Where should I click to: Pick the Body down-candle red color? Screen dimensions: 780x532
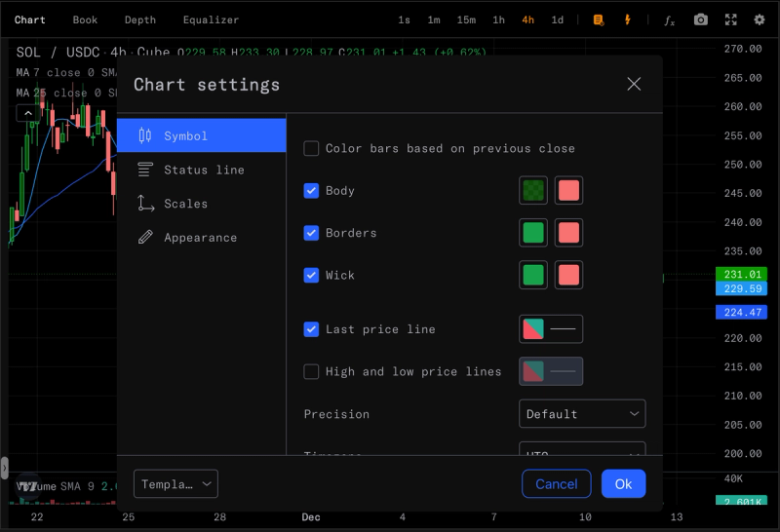point(568,190)
